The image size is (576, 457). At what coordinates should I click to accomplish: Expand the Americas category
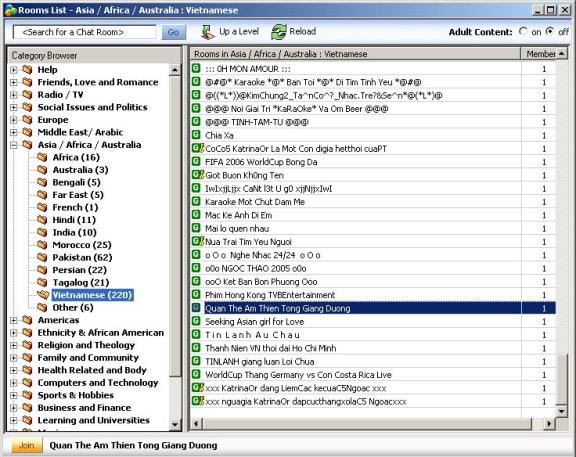point(14,320)
